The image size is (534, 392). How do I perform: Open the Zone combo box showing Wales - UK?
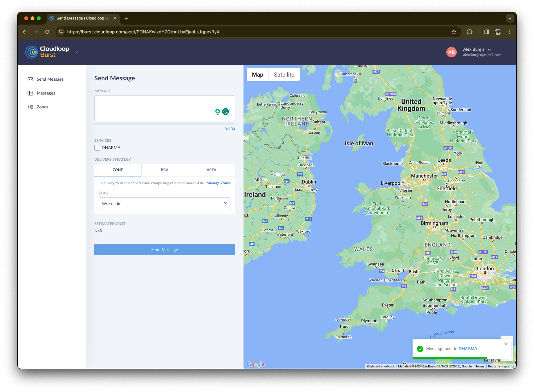click(x=165, y=204)
